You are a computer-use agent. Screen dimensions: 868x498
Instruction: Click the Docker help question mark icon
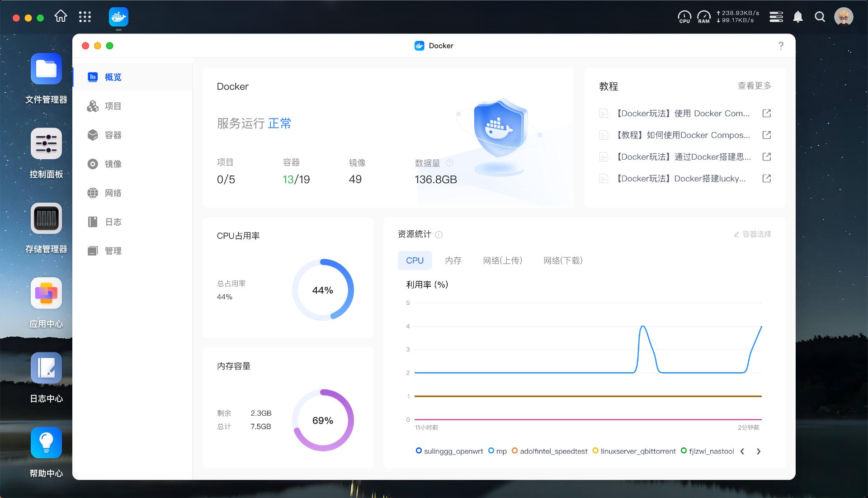pos(781,46)
